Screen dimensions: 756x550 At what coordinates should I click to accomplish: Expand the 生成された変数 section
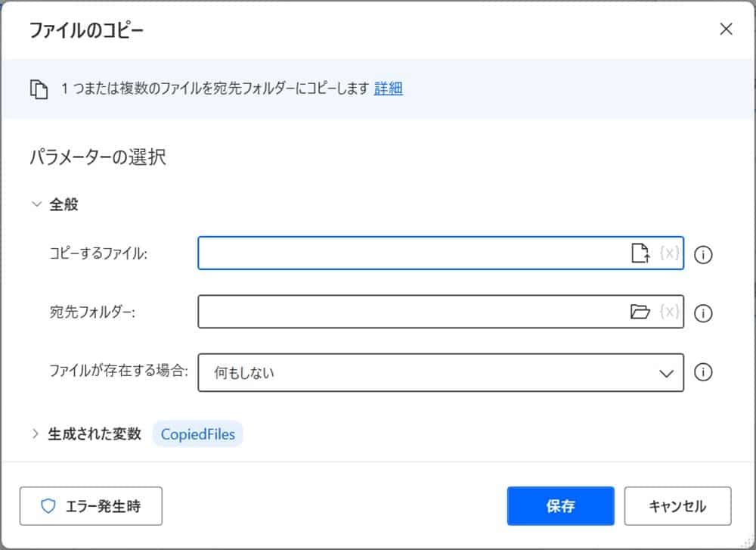[35, 433]
